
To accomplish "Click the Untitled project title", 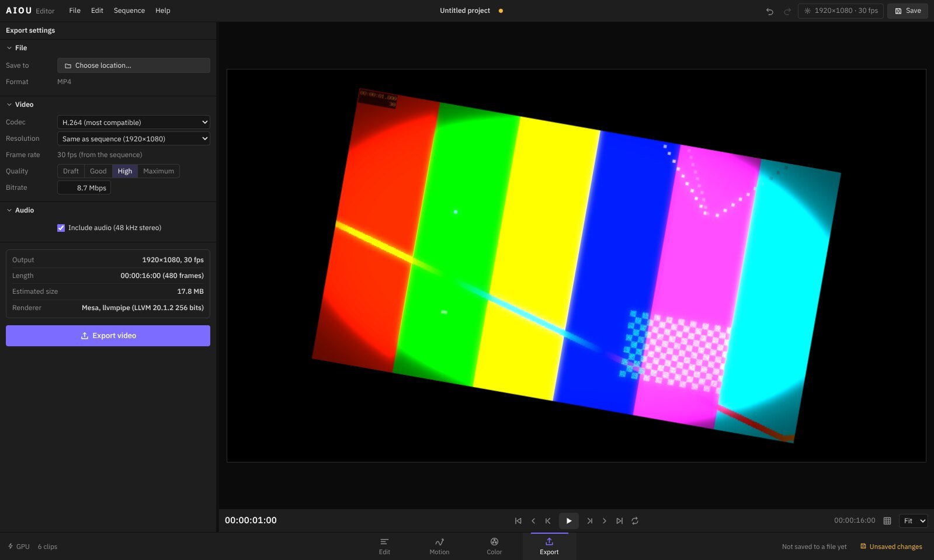I will [x=465, y=11].
